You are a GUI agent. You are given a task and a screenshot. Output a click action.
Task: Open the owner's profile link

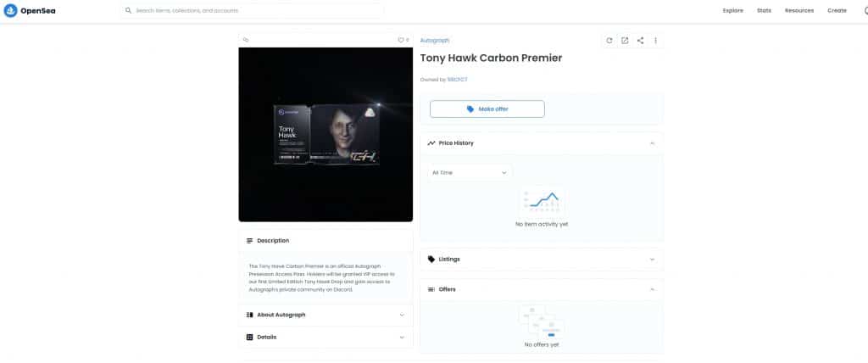tap(457, 80)
